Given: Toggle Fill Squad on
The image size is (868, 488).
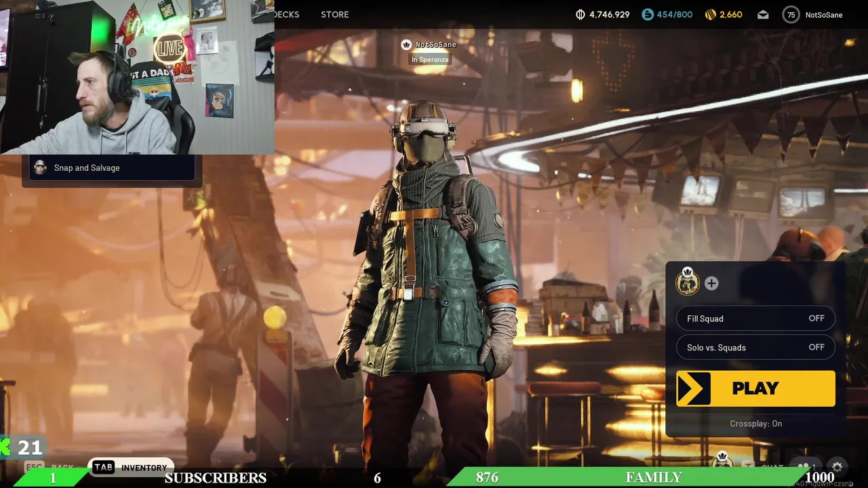Looking at the screenshot, I should 755,319.
